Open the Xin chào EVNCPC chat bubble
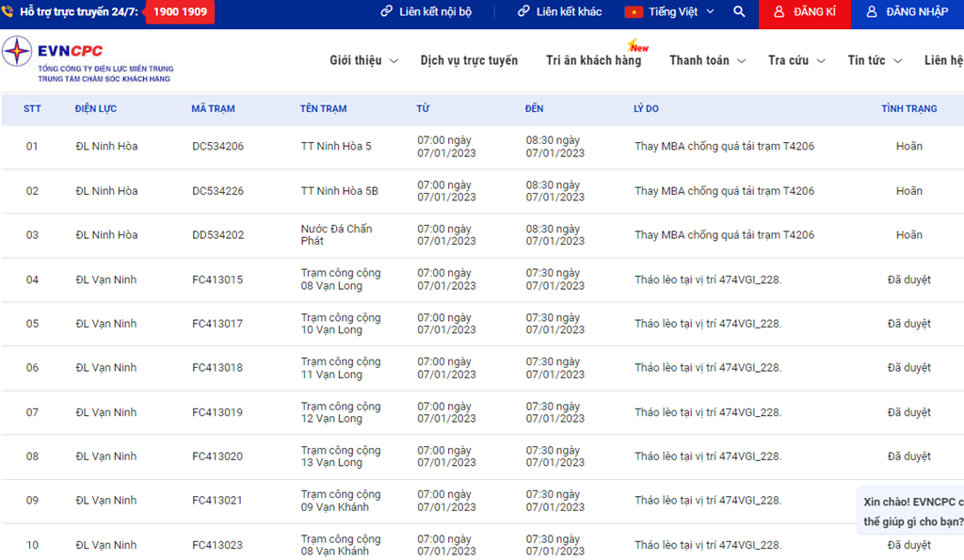The width and height of the screenshot is (964, 560). tap(911, 511)
